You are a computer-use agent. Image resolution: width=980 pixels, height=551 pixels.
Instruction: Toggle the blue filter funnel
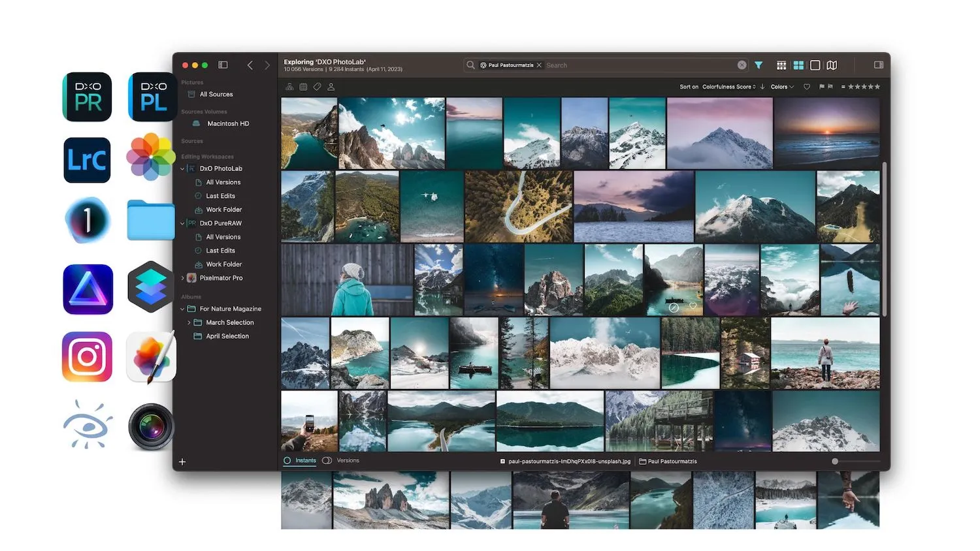(759, 65)
